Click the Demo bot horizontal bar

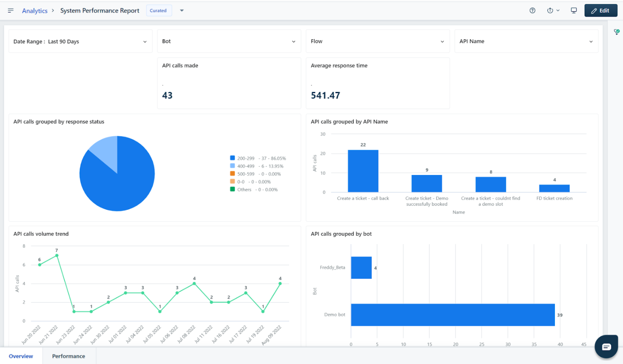pos(453,315)
